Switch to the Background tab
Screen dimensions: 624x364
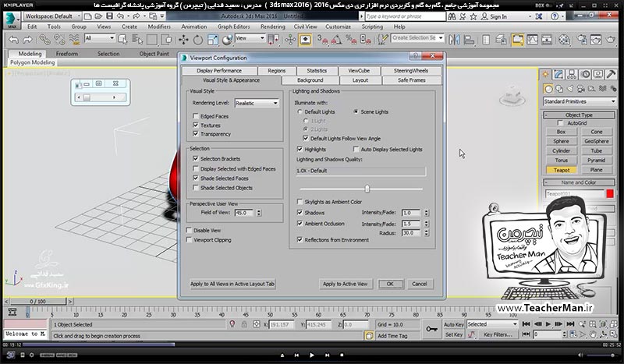tap(310, 80)
